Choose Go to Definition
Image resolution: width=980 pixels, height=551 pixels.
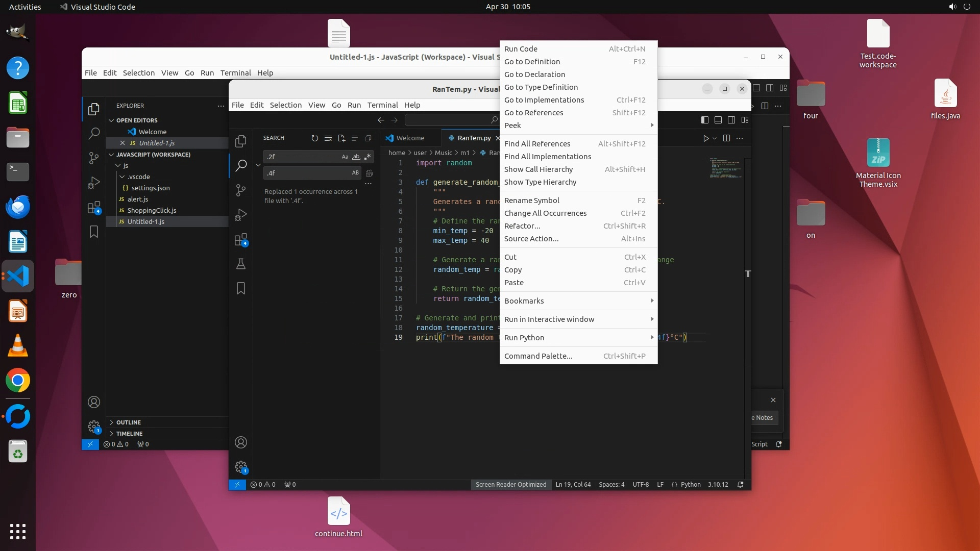coord(532,62)
